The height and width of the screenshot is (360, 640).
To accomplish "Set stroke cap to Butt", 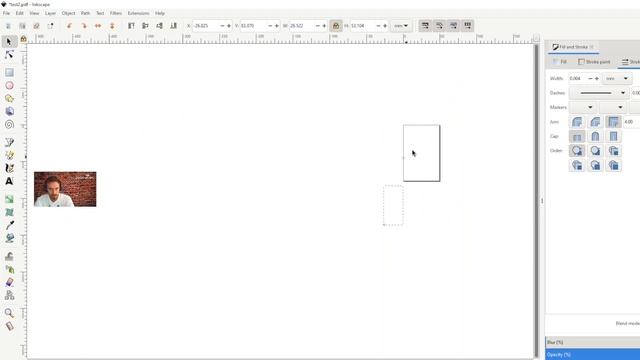I will pyautogui.click(x=577, y=136).
